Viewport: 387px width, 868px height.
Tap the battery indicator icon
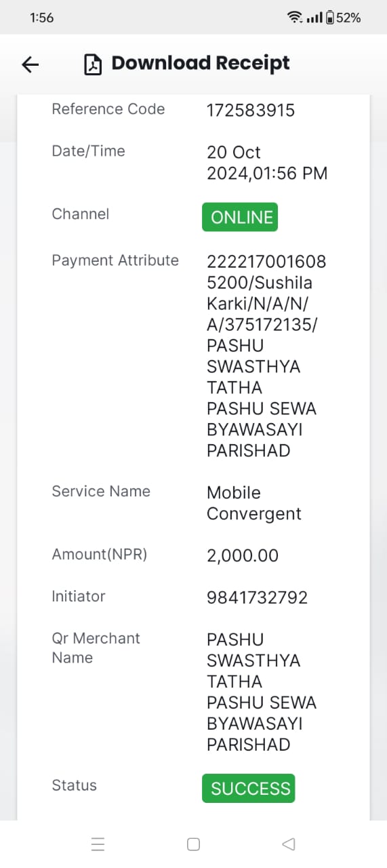click(x=330, y=18)
